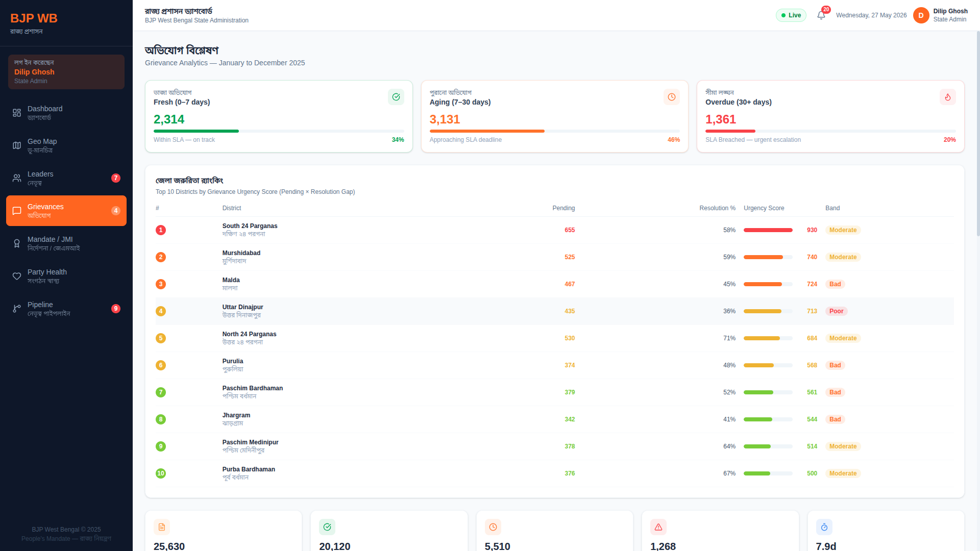Click the Purba Bardhaman district name
Image resolution: width=980 pixels, height=551 pixels.
249,469
